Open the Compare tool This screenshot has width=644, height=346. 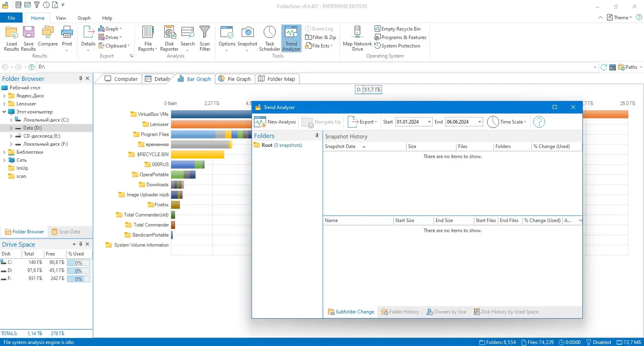47,36
